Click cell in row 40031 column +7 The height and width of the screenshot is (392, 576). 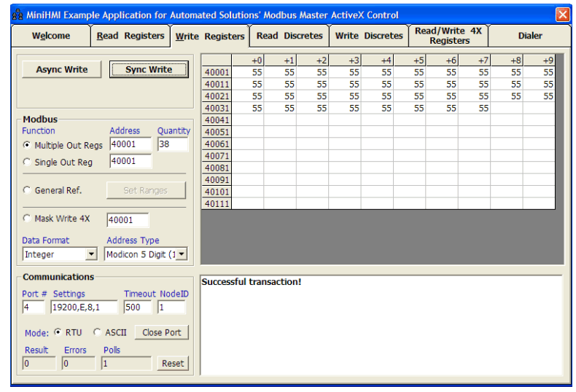point(474,109)
